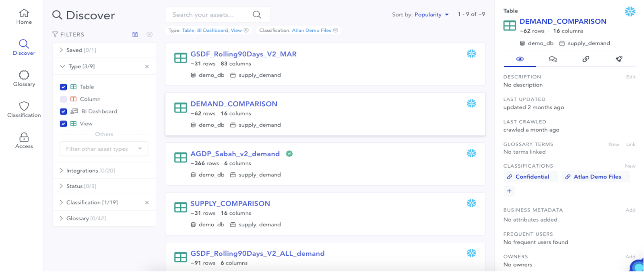The width and height of the screenshot is (644, 273).
Task: Add business metadata
Action: [x=630, y=210]
